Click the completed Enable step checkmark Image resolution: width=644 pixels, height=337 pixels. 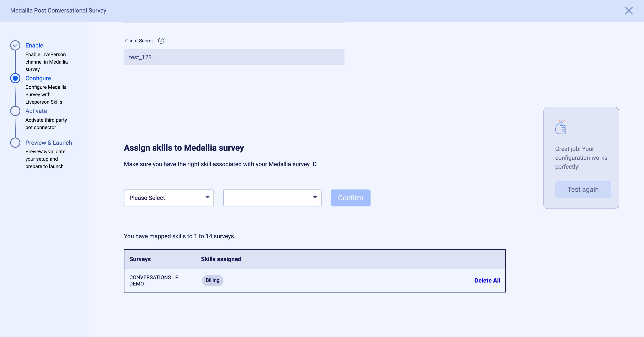click(15, 45)
